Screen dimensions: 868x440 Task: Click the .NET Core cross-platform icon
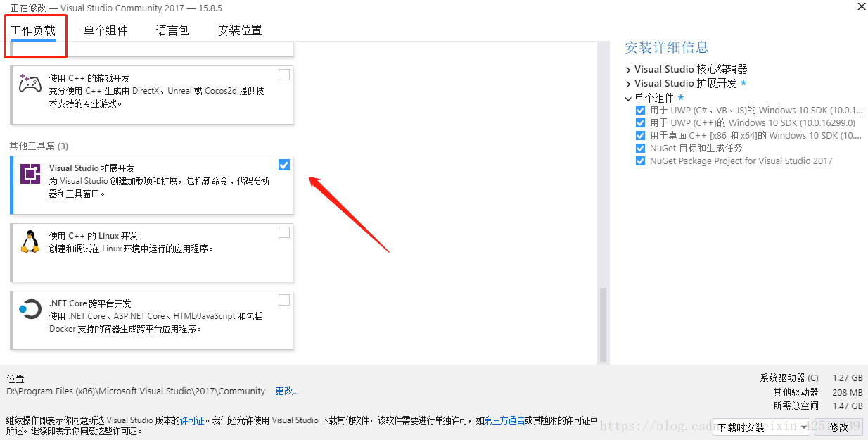30,308
